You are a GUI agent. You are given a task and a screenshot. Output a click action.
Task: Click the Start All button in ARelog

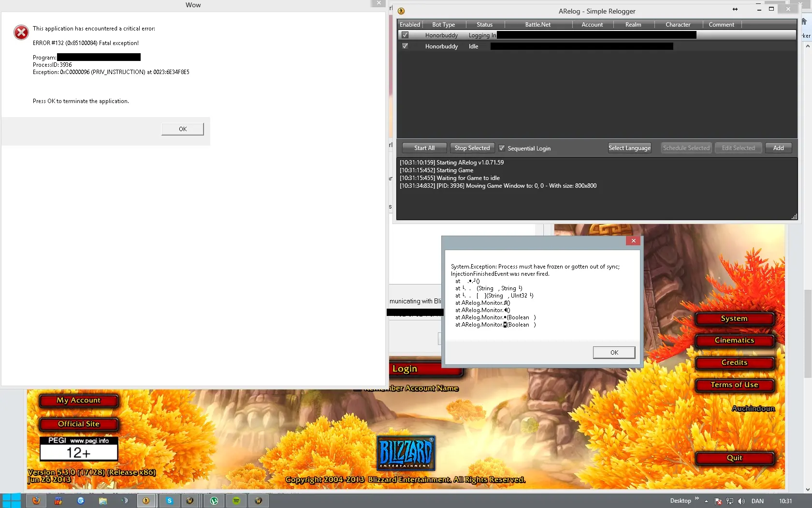coord(424,148)
